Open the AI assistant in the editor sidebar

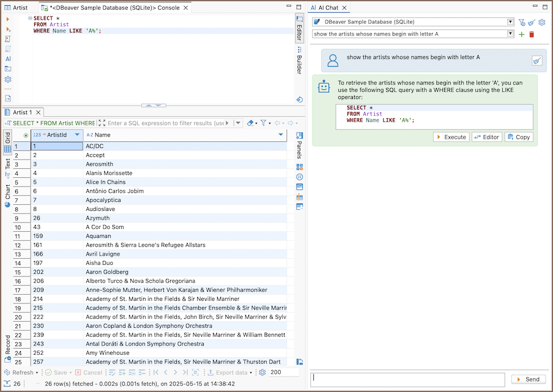click(8, 59)
